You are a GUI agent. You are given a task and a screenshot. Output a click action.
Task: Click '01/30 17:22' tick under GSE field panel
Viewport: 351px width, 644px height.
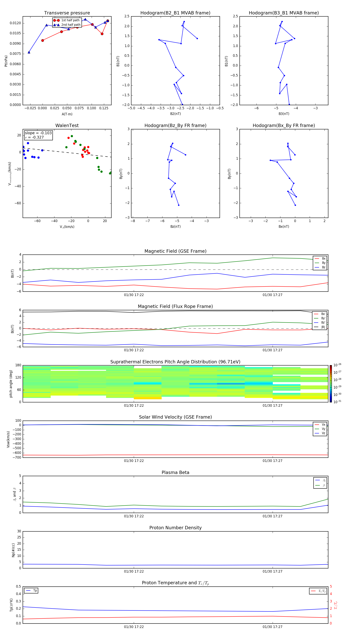[134, 295]
